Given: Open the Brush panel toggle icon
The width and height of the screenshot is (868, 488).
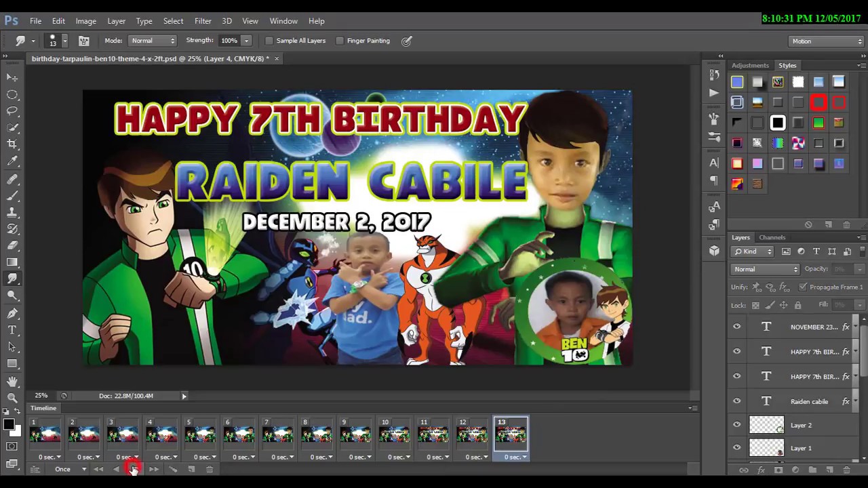Looking at the screenshot, I should tap(84, 41).
